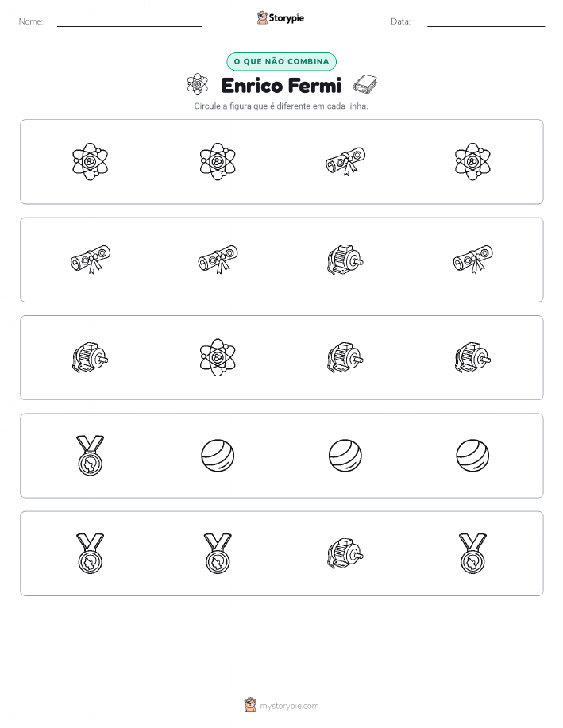Click the Storypie bear logo at top
Viewport: 563px width, 728px height.
263,18
